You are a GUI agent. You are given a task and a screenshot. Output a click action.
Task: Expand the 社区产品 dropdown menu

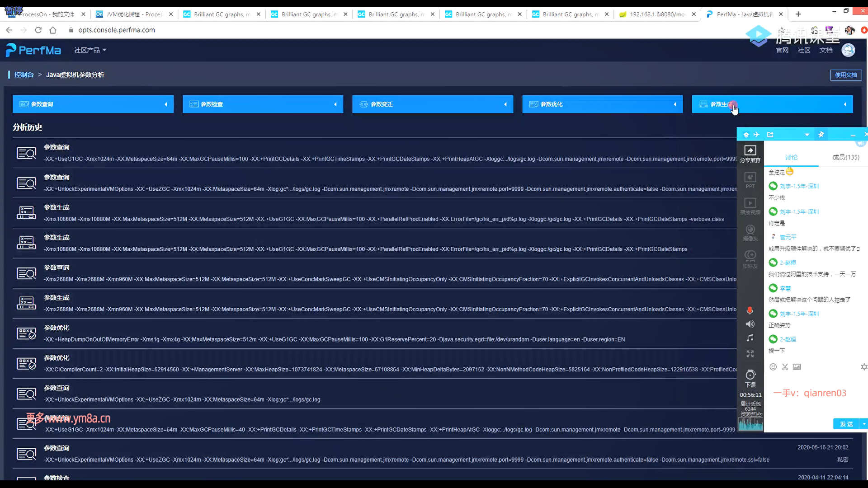click(x=90, y=50)
